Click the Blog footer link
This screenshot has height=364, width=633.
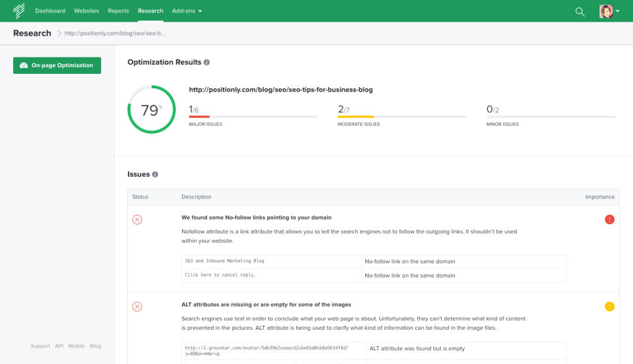[96, 346]
